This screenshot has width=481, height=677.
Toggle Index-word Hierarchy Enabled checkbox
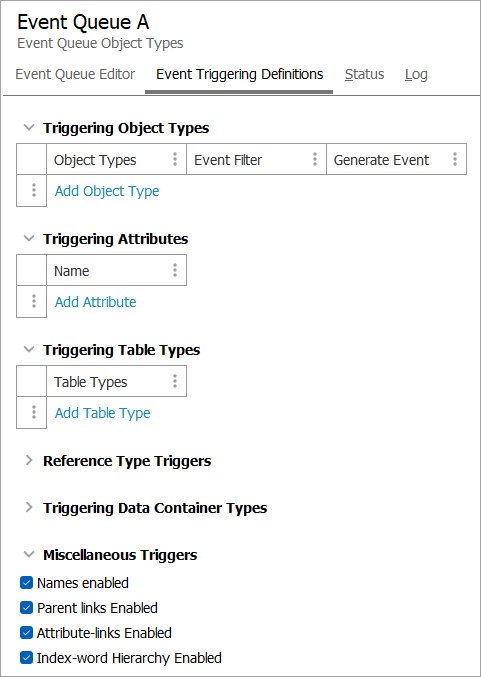[x=26, y=658]
